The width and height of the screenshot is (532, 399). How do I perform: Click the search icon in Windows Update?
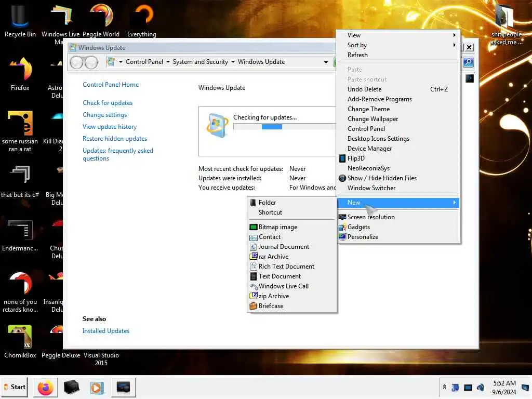[x=468, y=62]
